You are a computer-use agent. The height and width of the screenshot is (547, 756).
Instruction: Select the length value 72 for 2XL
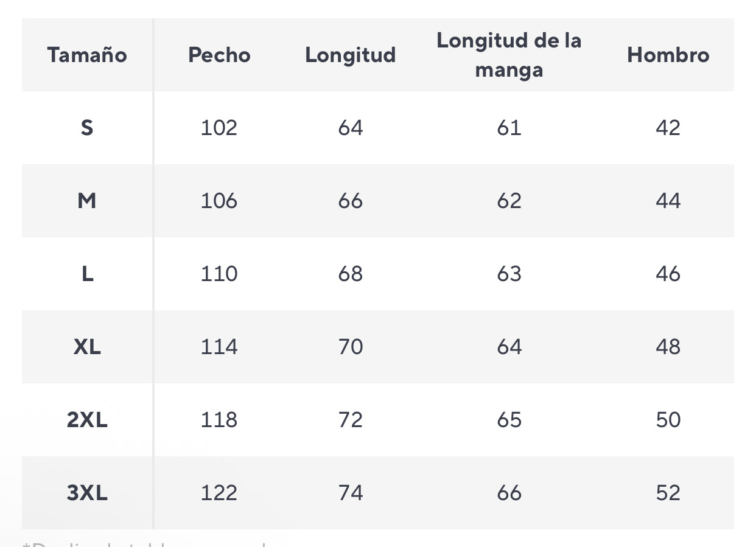pos(351,420)
